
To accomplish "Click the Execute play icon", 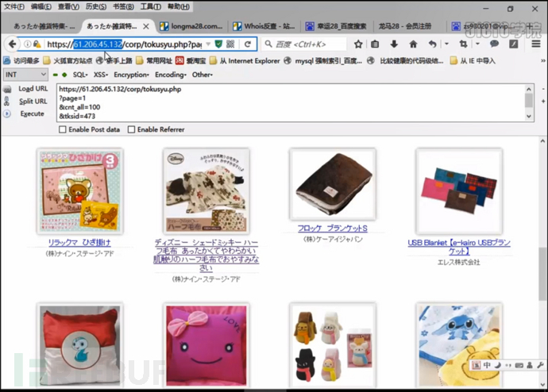I will click(7, 113).
